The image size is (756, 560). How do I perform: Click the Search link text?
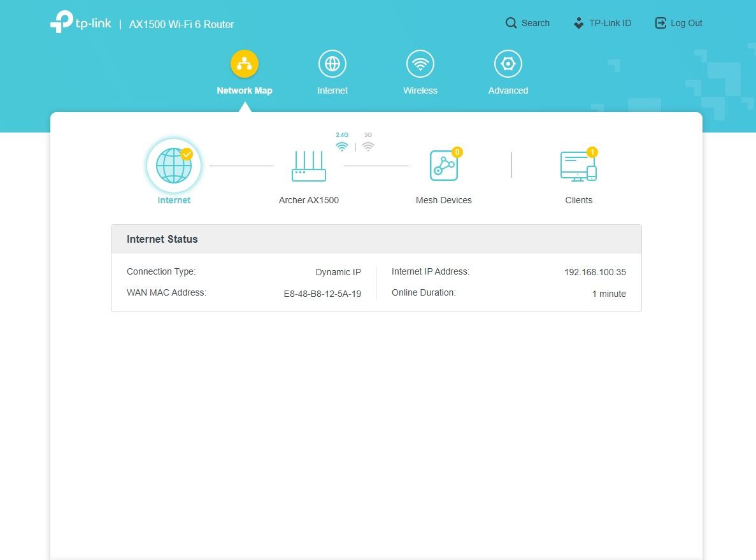(535, 23)
